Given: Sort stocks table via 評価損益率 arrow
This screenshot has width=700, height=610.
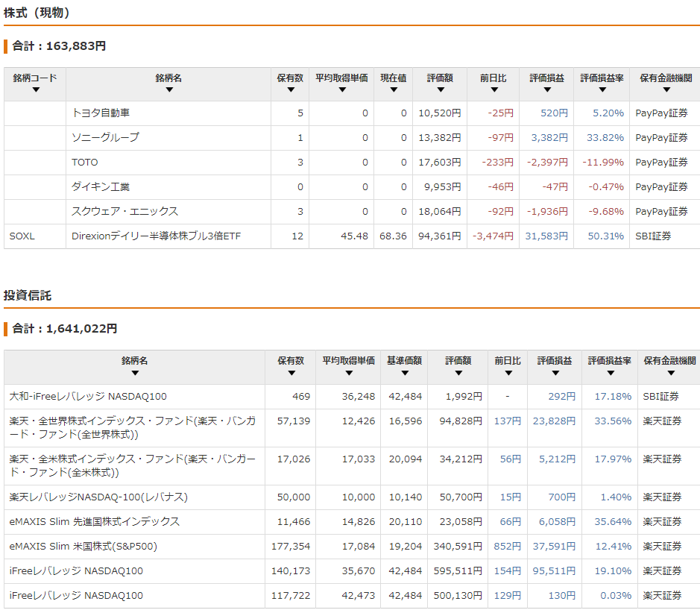Looking at the screenshot, I should coord(602,89).
